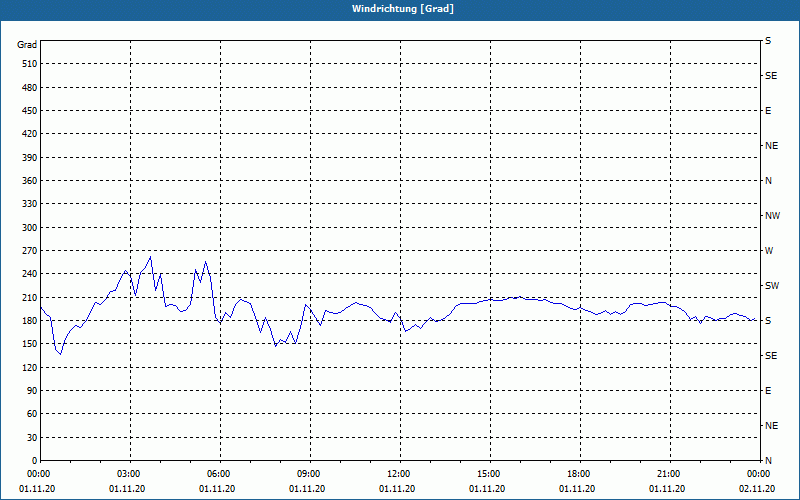The image size is (800, 500).
Task: Click the 02.11.20 date label
Action: tap(757, 489)
